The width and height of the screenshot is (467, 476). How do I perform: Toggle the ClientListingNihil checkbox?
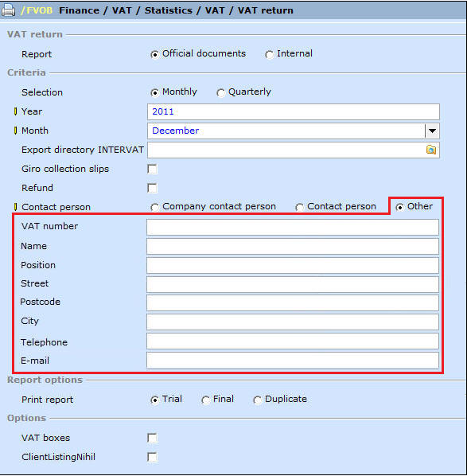152,457
